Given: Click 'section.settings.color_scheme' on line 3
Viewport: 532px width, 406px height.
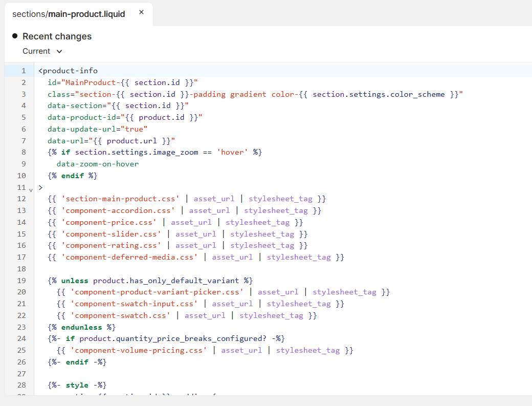Looking at the screenshot, I should click(379, 94).
